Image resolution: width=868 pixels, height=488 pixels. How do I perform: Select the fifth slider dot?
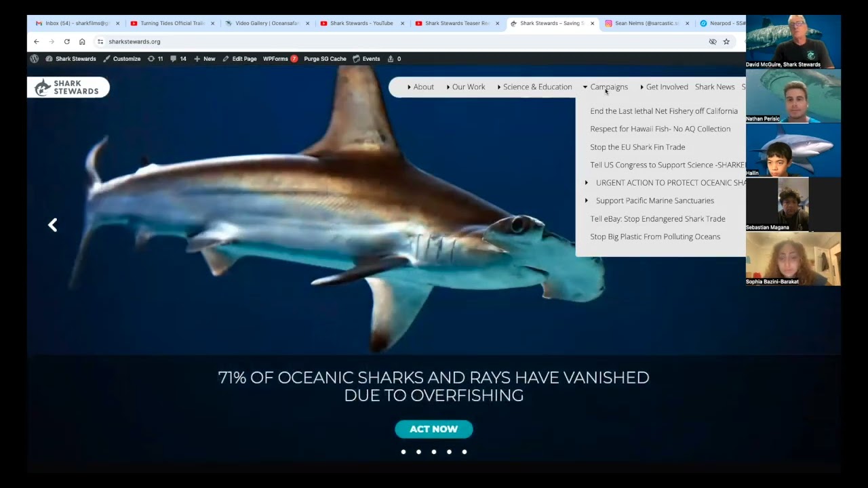pos(465,451)
